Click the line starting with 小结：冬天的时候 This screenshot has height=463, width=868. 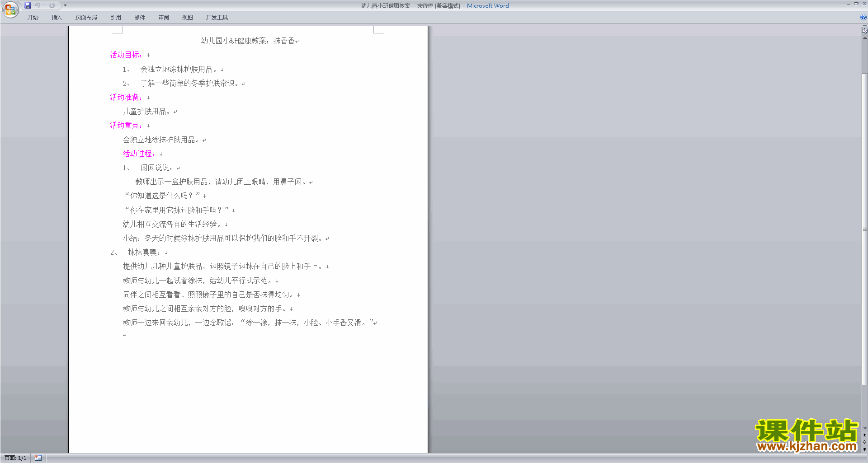point(223,239)
